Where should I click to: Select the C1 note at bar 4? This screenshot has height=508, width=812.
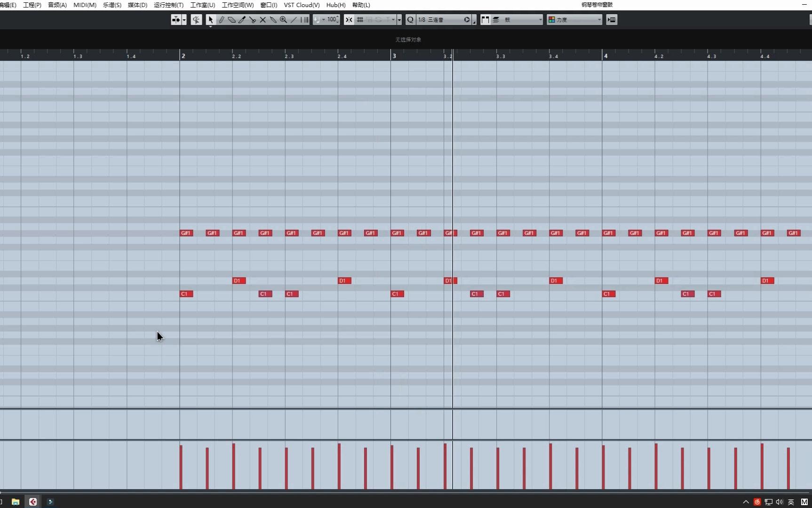(x=609, y=294)
